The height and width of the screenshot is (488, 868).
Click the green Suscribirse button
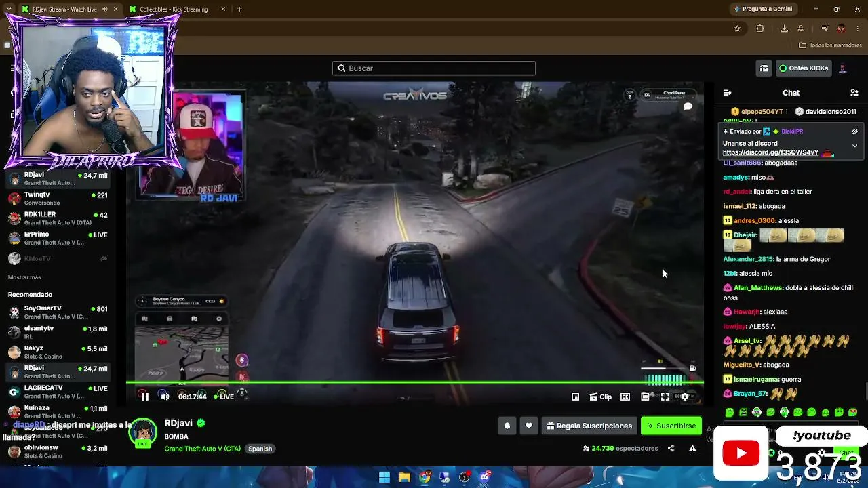pyautogui.click(x=671, y=426)
